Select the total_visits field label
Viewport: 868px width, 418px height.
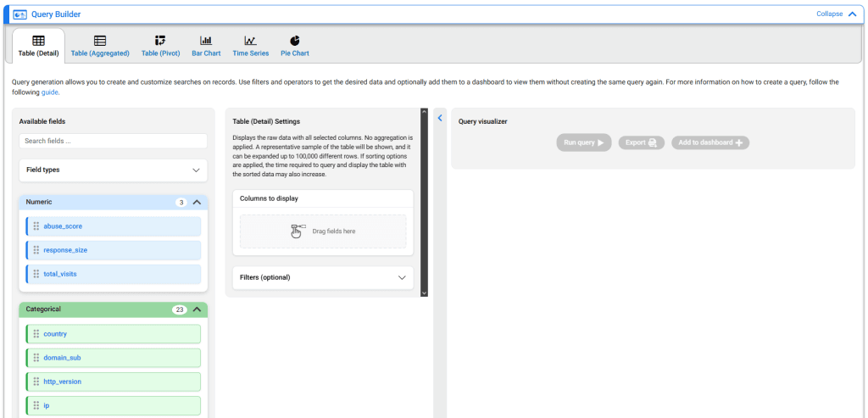60,274
